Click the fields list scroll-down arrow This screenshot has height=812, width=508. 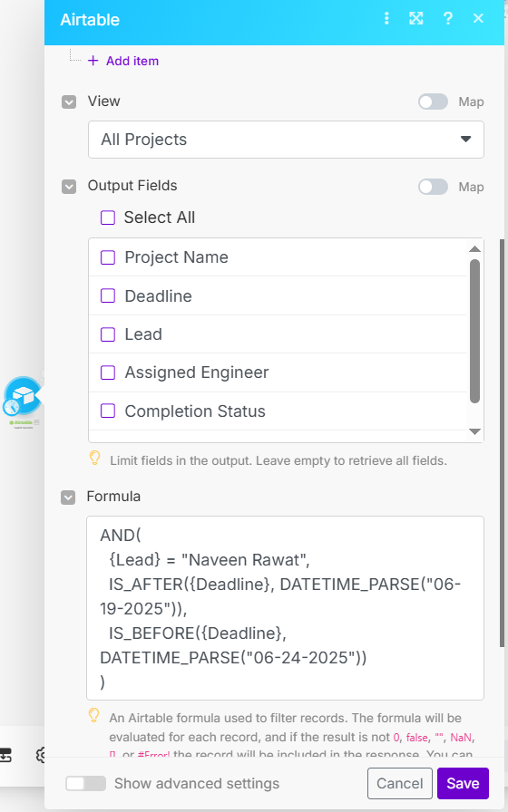tap(474, 431)
